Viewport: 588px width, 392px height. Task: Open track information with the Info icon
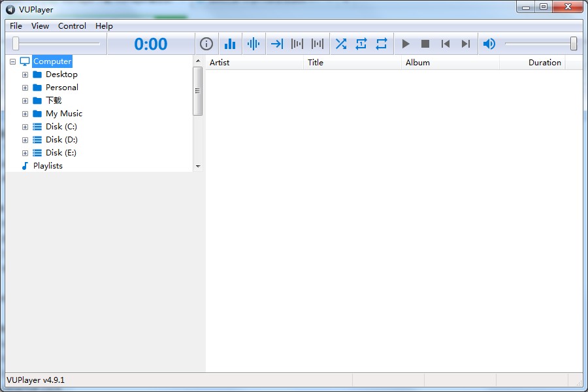pyautogui.click(x=206, y=44)
